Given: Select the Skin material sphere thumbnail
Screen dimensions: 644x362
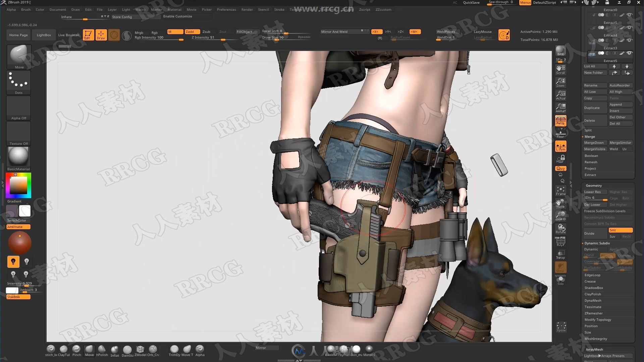Looking at the screenshot, I should [x=356, y=351].
